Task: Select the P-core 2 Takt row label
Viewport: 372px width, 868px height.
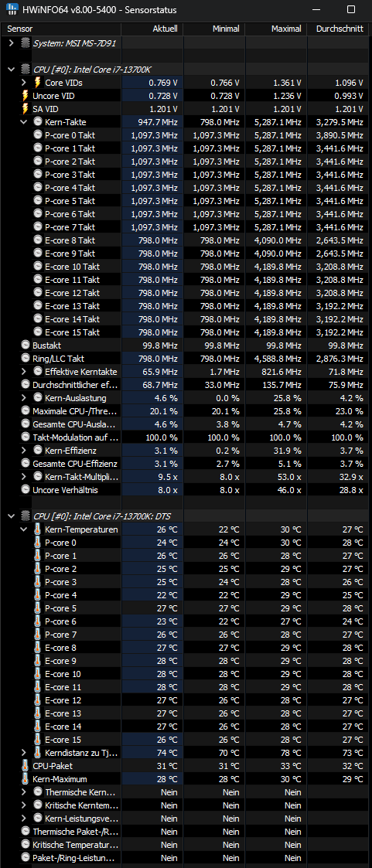Action: [70, 161]
